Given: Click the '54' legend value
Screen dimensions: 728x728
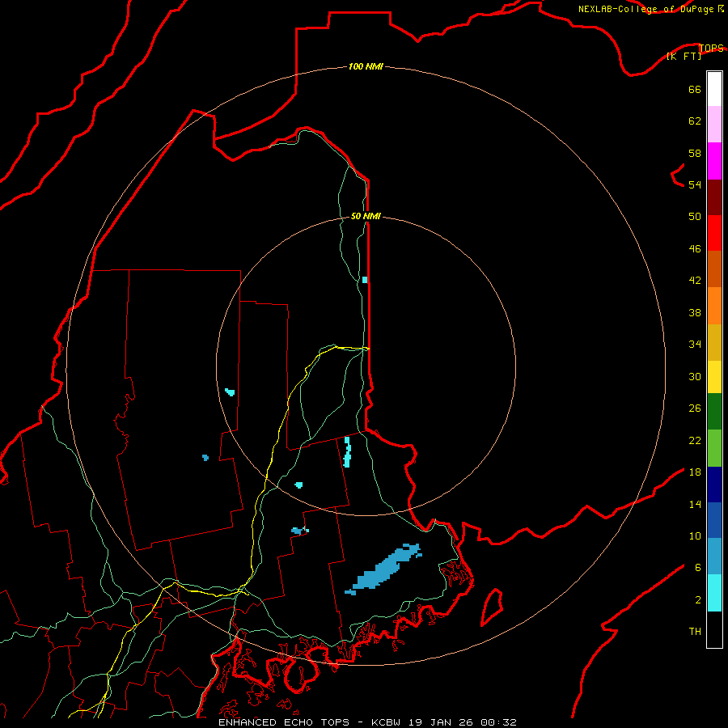Looking at the screenshot, I should click(695, 184).
